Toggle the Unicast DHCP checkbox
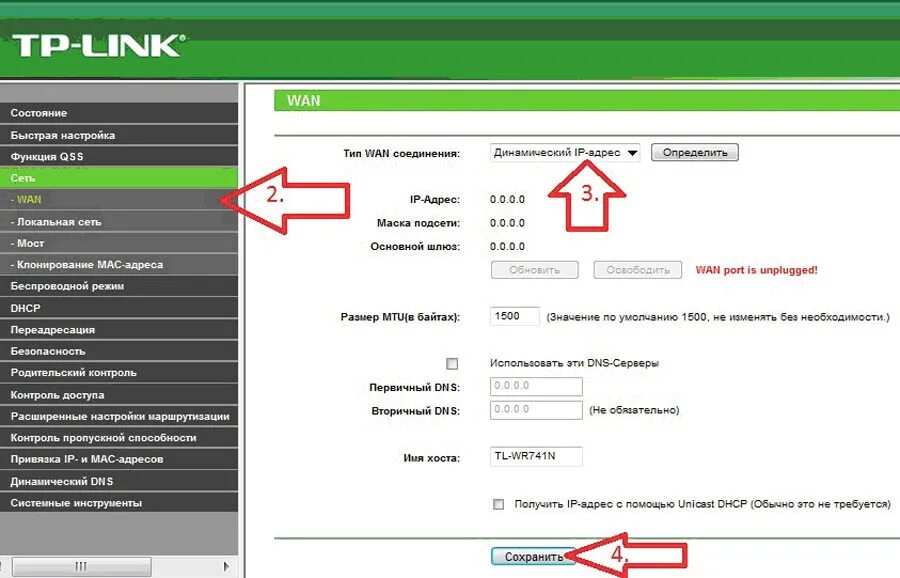Image resolution: width=900 pixels, height=578 pixels. point(498,504)
